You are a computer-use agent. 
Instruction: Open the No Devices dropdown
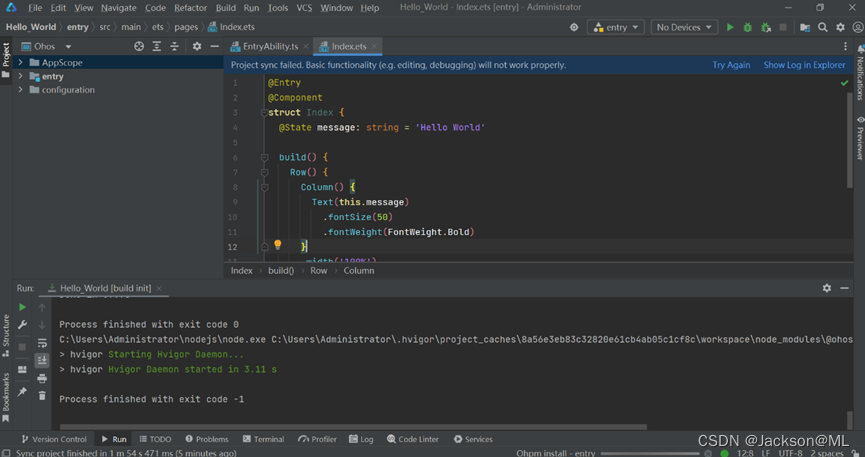coord(684,27)
